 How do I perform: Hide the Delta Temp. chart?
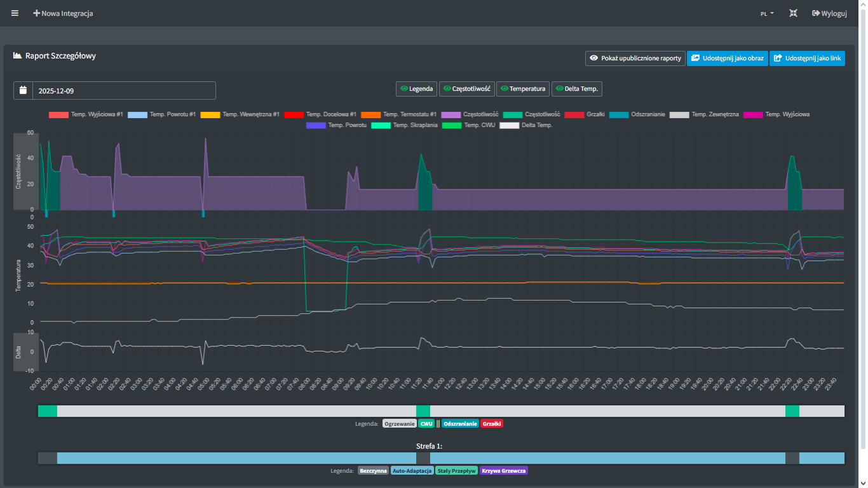(x=576, y=89)
